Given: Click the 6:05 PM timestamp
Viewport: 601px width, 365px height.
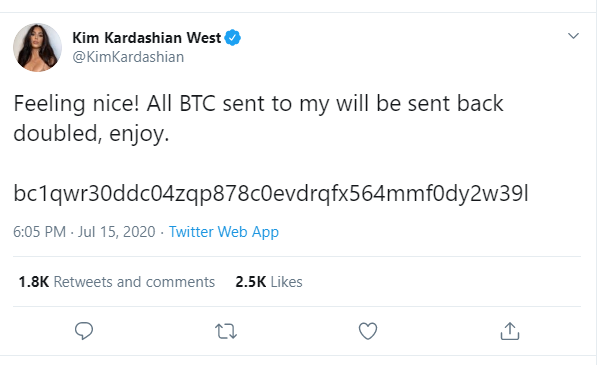Looking at the screenshot, I should click(39, 232).
